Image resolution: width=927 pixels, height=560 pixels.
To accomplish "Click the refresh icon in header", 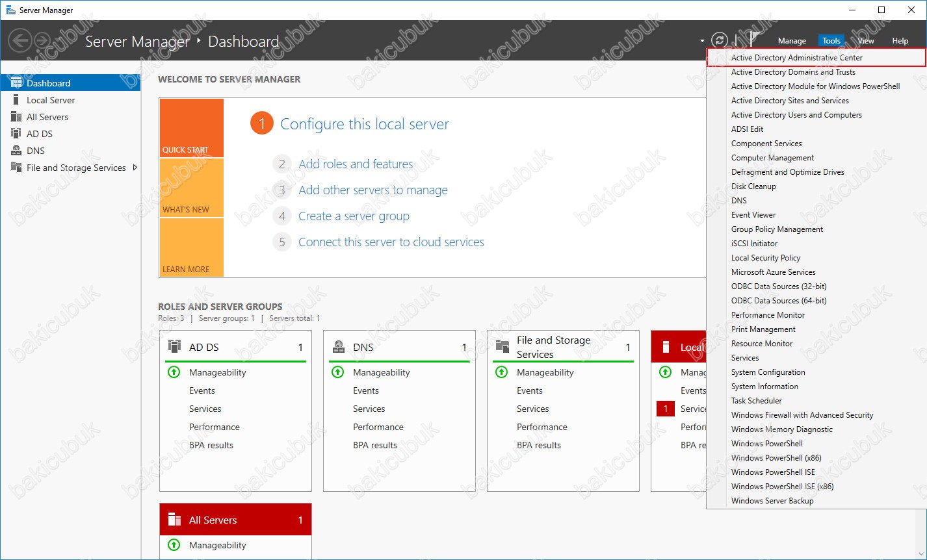I will tap(719, 40).
